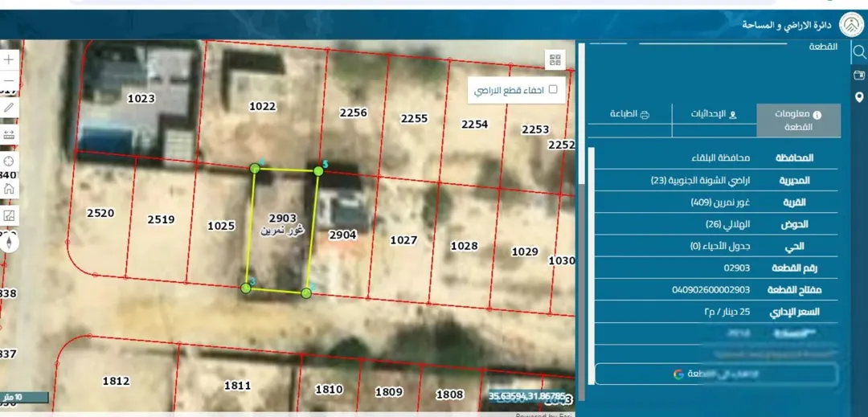Select parcel labeled 1028

coord(464,246)
